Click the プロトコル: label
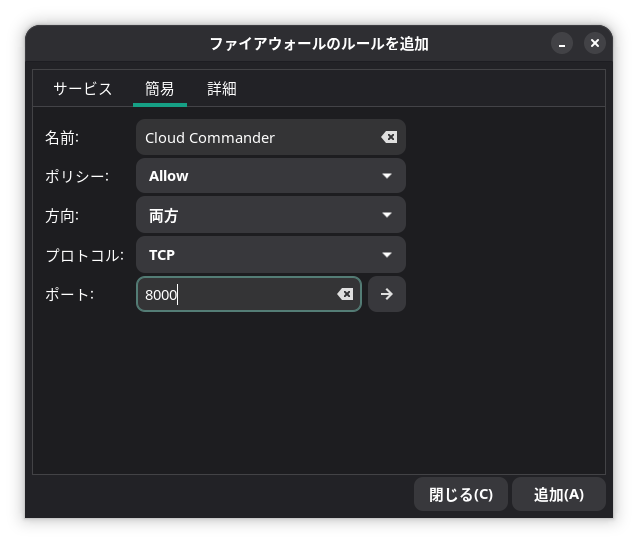Viewport: 638px width, 543px height. pos(85,255)
